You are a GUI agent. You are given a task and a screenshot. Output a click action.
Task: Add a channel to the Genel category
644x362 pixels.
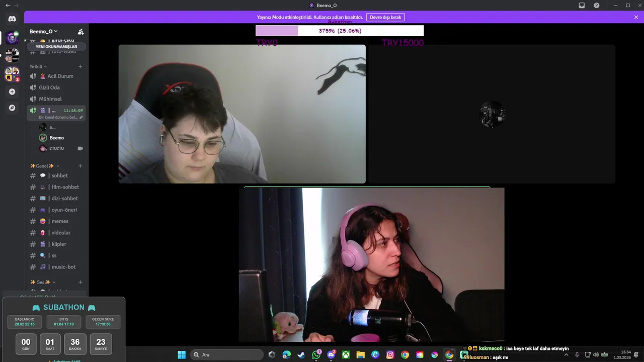tap(80, 166)
